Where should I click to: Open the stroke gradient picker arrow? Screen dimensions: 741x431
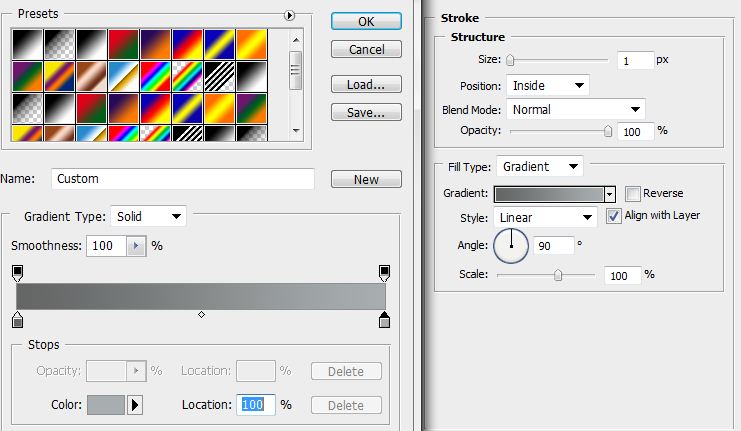click(610, 194)
